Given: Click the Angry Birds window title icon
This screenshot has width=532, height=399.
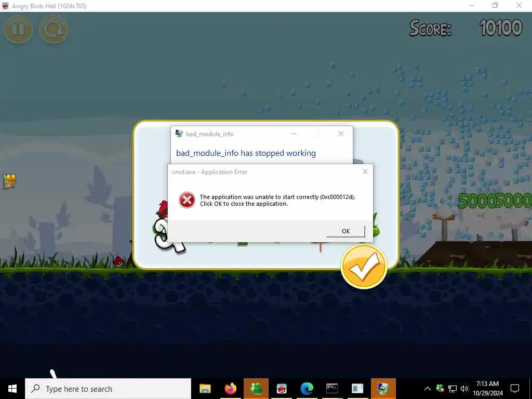Looking at the screenshot, I should [5, 6].
